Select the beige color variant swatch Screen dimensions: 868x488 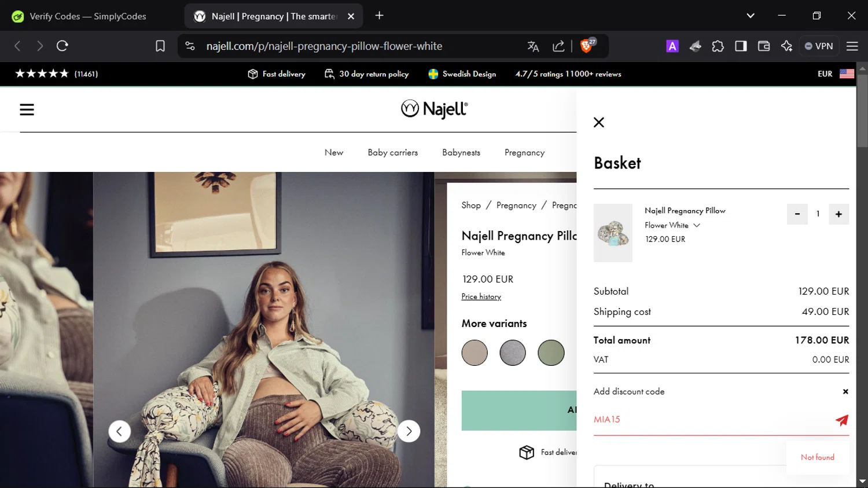point(475,353)
